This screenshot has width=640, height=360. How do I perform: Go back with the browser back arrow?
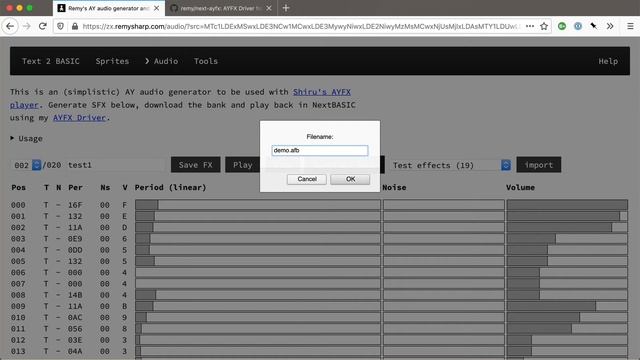coord(10,26)
